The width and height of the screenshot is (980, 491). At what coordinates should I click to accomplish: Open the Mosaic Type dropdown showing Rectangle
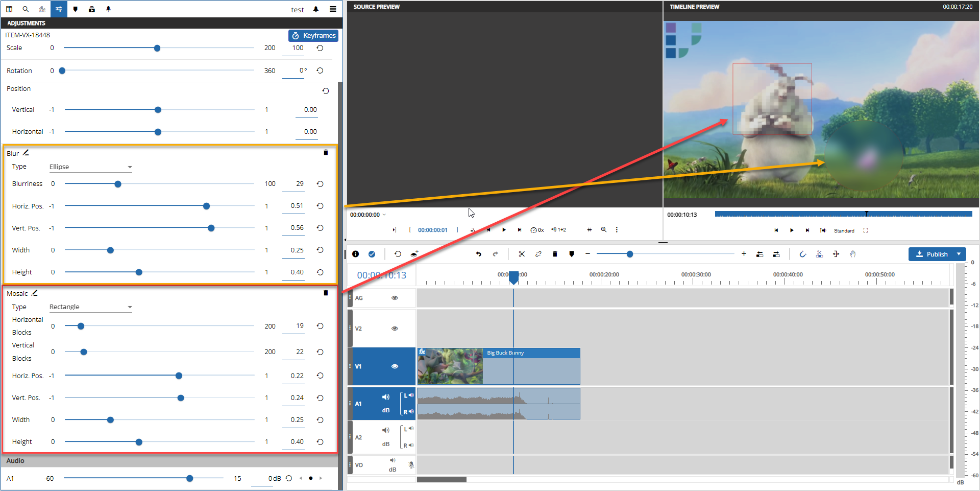pyautogui.click(x=90, y=307)
